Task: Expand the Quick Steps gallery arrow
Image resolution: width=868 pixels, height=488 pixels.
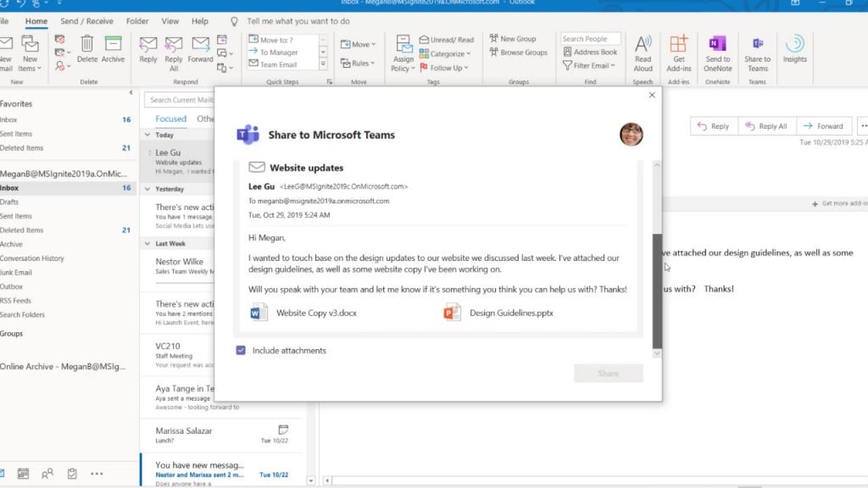Action: pos(323,64)
